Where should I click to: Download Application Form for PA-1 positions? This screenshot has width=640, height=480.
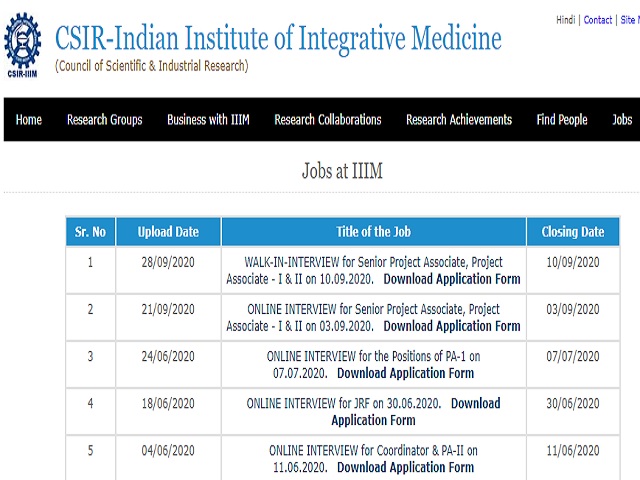click(x=405, y=373)
